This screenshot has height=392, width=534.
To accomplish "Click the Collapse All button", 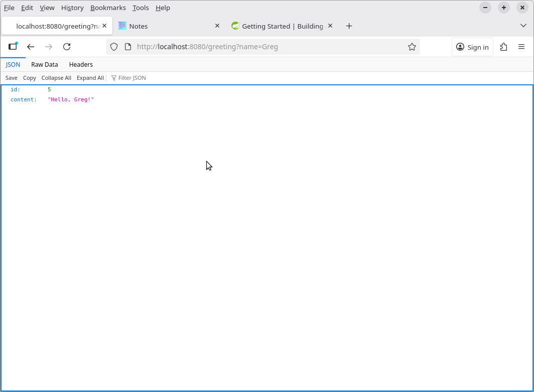I will [56, 78].
